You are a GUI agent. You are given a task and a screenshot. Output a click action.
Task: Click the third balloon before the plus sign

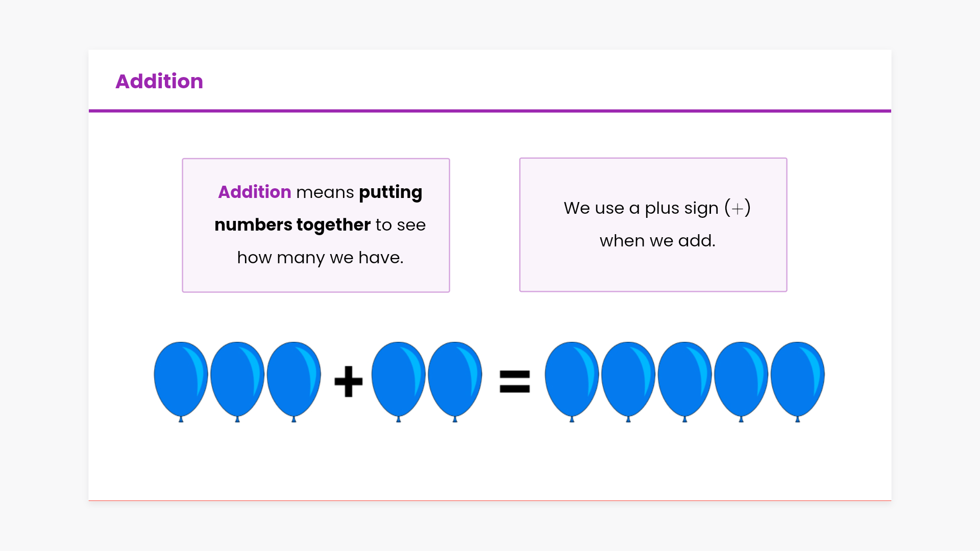(293, 379)
